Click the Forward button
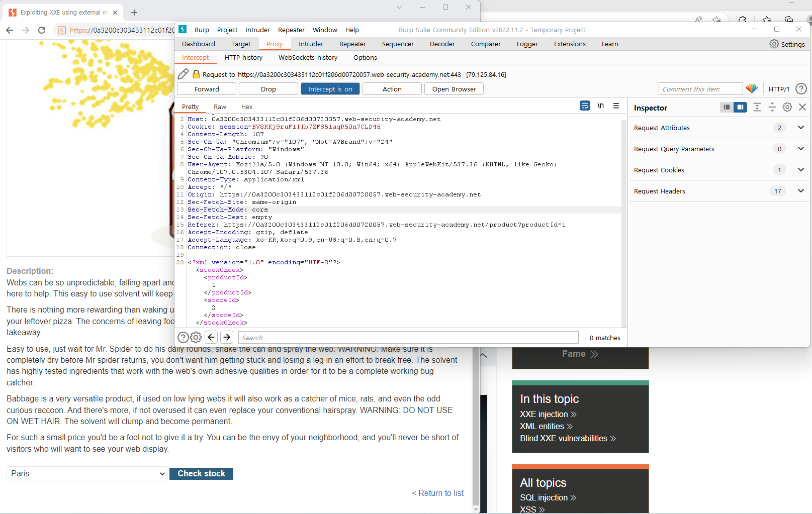This screenshot has height=514, width=812. tap(207, 89)
